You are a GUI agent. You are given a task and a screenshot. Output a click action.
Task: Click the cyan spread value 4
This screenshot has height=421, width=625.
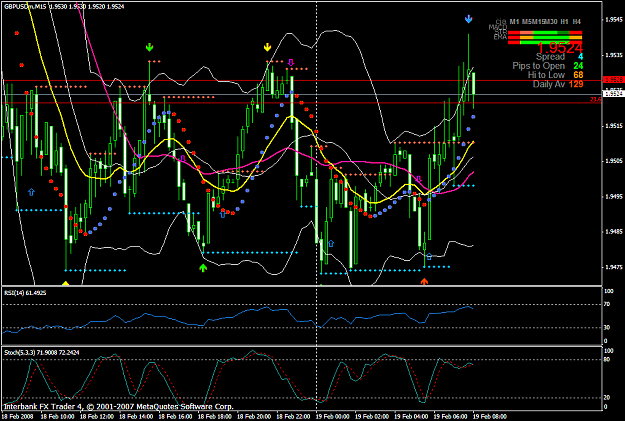[580, 57]
